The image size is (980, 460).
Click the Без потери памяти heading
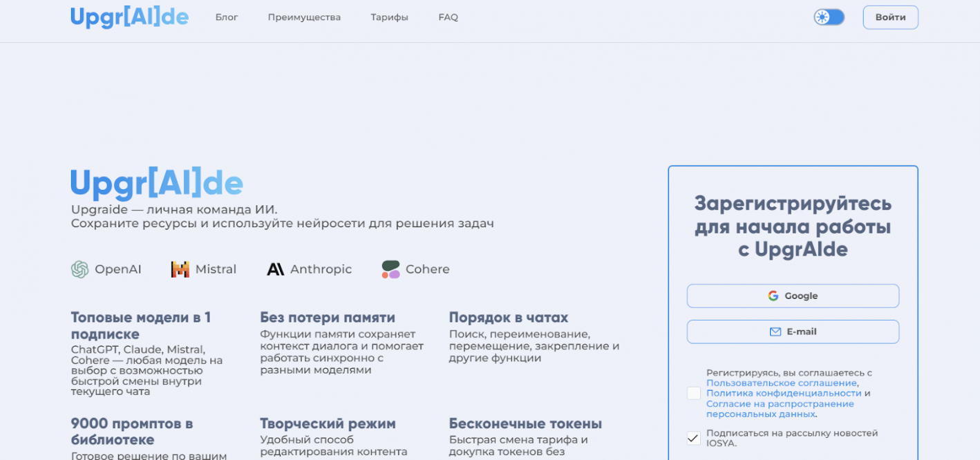tap(328, 318)
